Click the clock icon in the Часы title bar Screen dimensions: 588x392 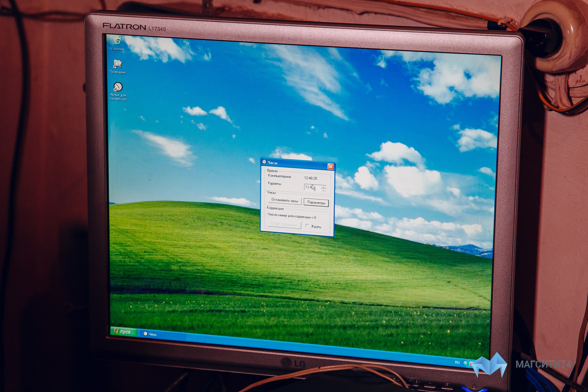point(264,162)
